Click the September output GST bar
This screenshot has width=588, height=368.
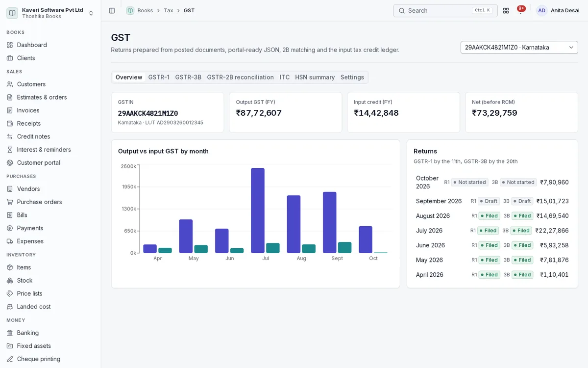point(330,222)
